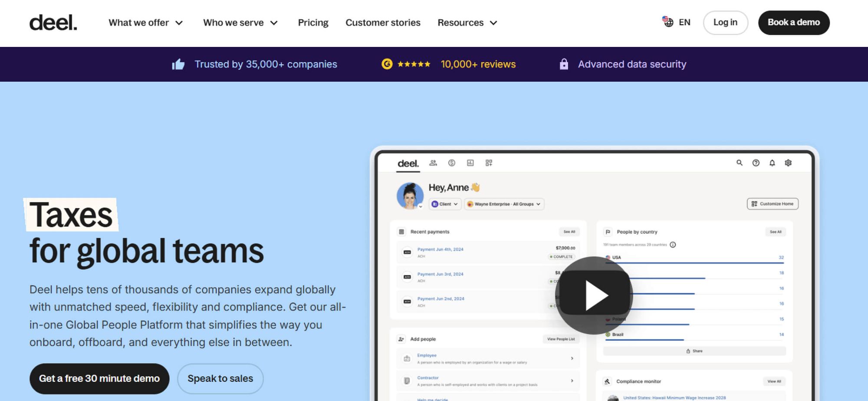This screenshot has width=868, height=401.
Task: Go to Customer stories
Action: (383, 23)
